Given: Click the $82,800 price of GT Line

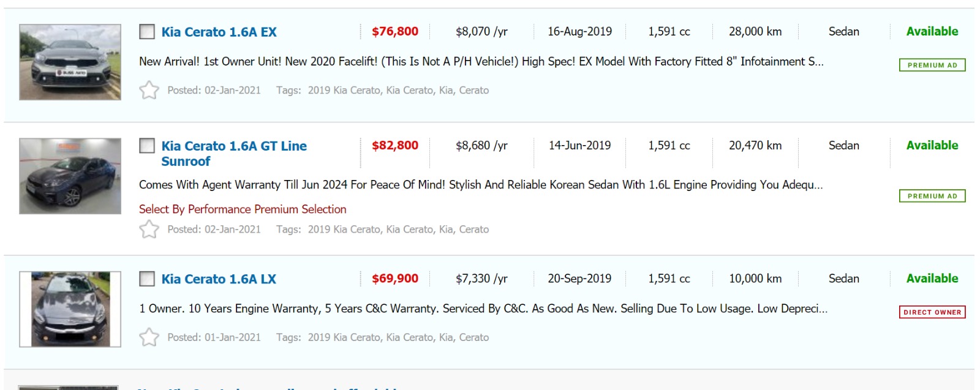Looking at the screenshot, I should [x=395, y=145].
